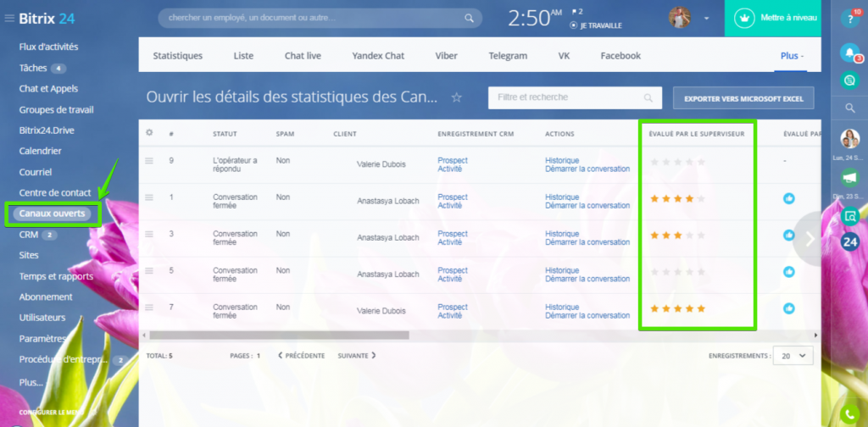Switch to the Telegram tab

508,56
